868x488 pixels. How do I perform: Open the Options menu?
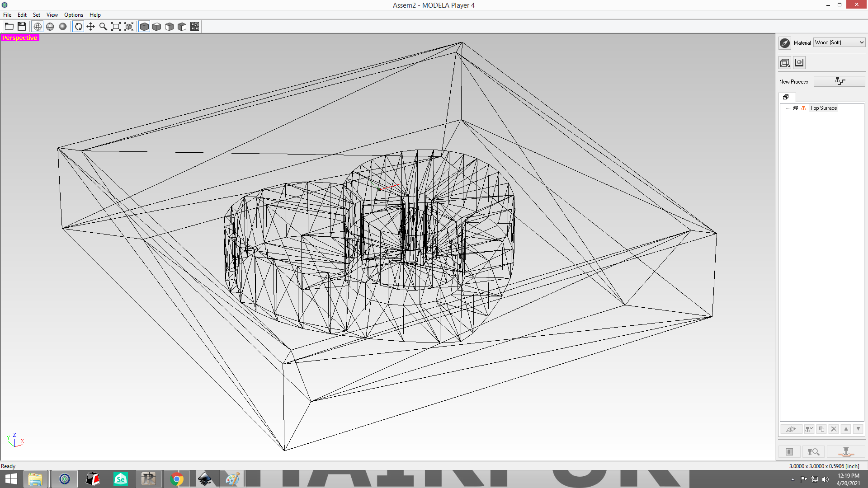[74, 15]
